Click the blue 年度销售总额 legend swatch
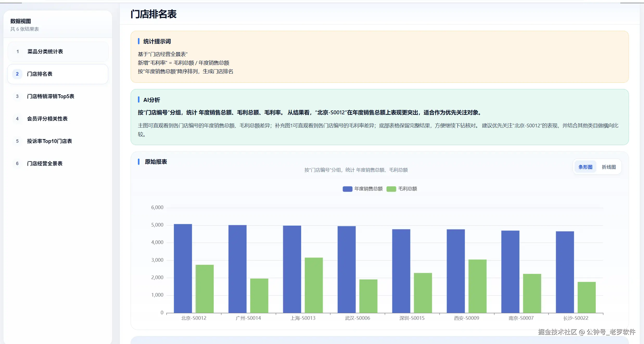Viewport: 644px width, 344px height. click(347, 189)
